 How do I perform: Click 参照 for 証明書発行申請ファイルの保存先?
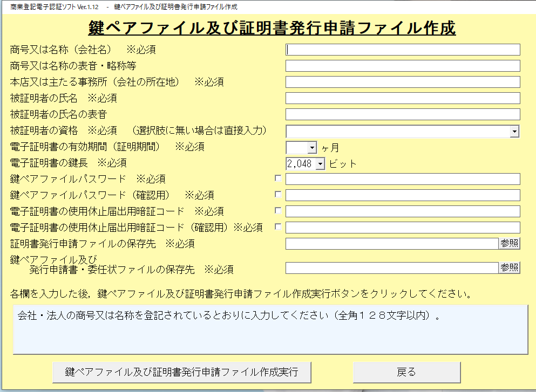(509, 244)
